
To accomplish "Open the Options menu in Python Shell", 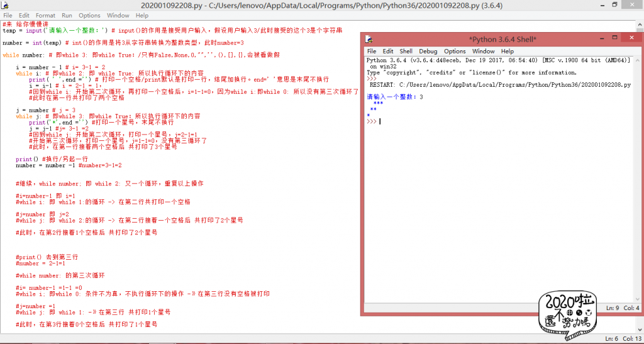I will coord(455,52).
